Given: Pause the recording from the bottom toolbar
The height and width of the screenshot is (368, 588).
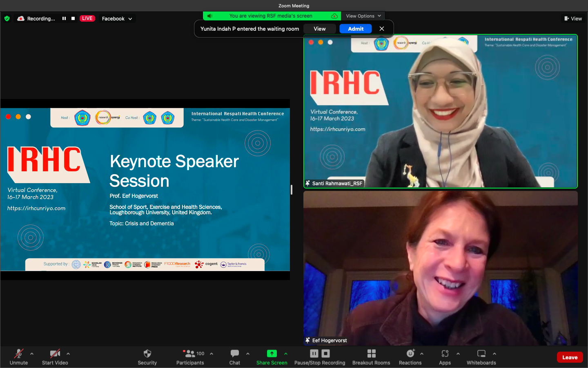Looking at the screenshot, I should pos(314,354).
